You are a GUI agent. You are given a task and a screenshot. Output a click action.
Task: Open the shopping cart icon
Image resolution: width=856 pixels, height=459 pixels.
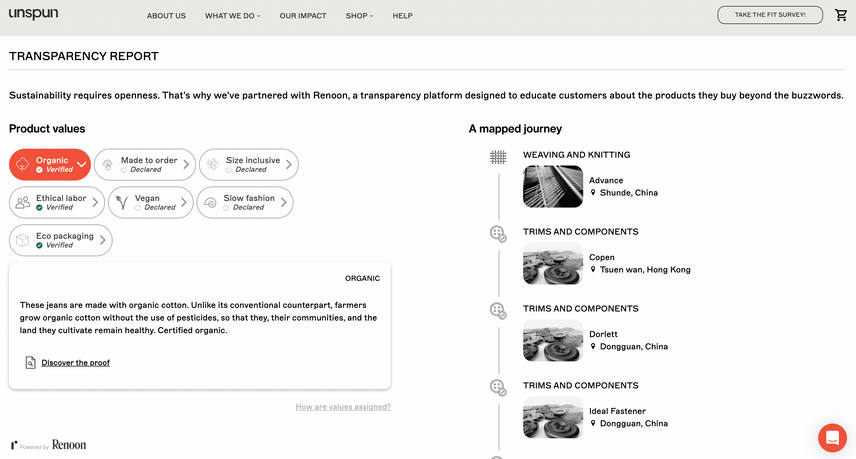point(841,15)
